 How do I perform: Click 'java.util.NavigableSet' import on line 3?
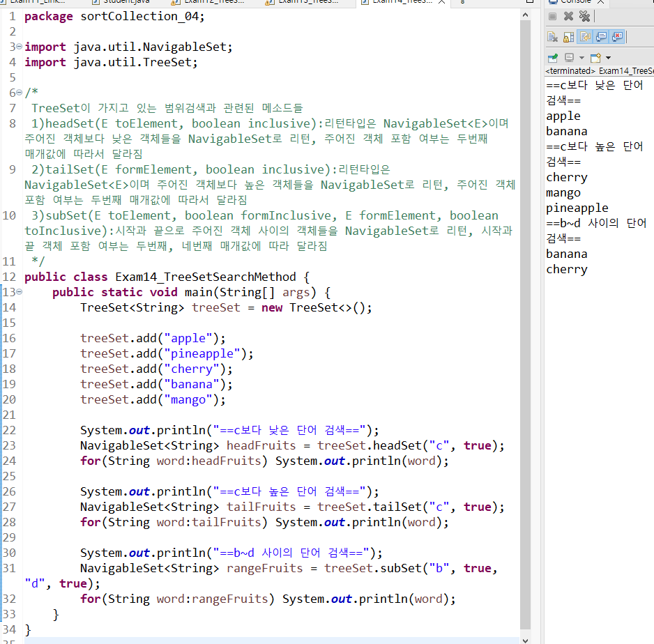point(150,47)
